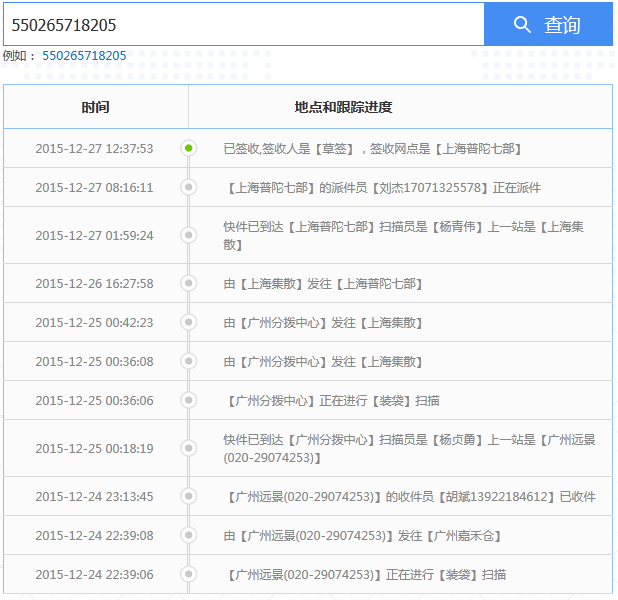
Task: Click the 时间 column header
Action: pyautogui.click(x=96, y=107)
